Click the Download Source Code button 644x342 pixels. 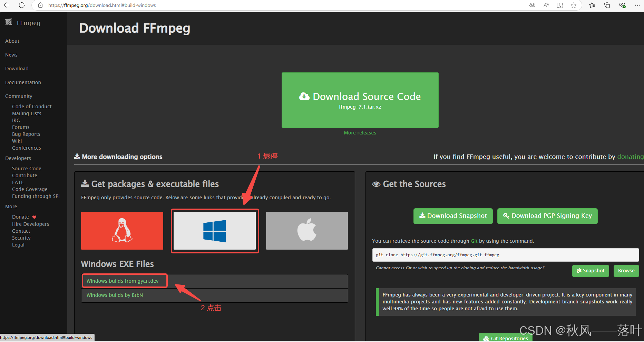[360, 100]
